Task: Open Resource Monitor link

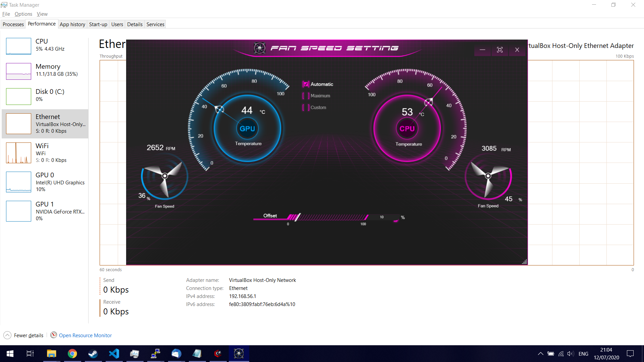Action: [x=85, y=335]
